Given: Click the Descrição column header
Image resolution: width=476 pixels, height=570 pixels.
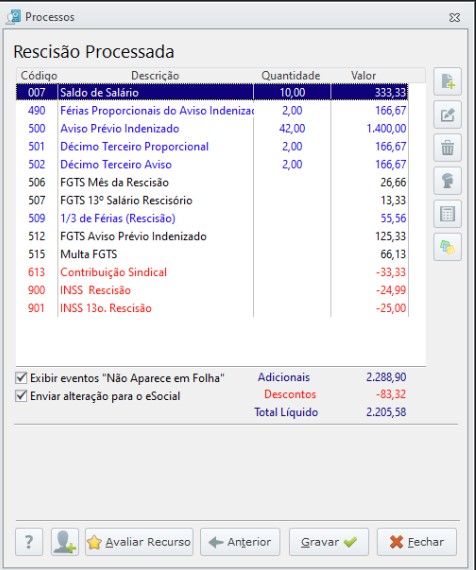Looking at the screenshot, I should (x=155, y=76).
